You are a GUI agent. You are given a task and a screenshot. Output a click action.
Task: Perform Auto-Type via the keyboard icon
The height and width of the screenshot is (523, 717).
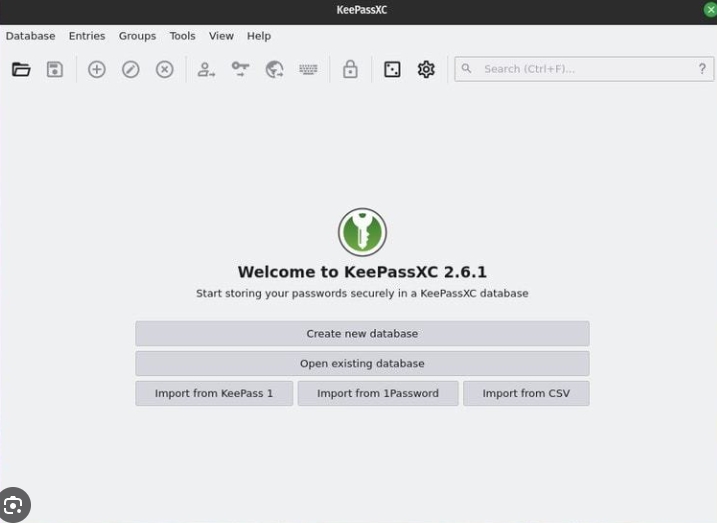tap(308, 69)
